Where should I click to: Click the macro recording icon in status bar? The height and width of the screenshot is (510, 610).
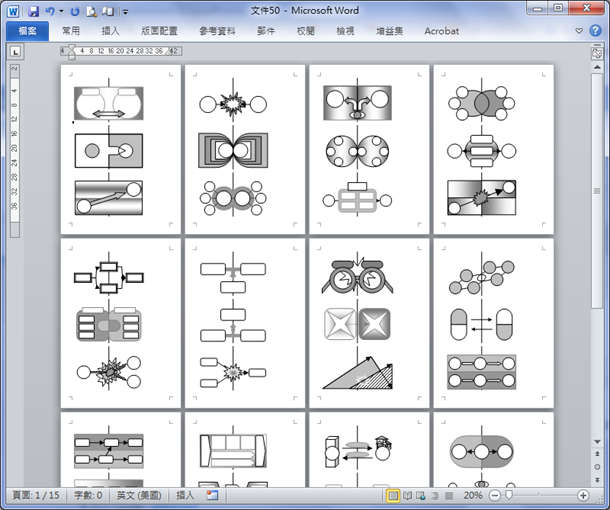tap(212, 495)
